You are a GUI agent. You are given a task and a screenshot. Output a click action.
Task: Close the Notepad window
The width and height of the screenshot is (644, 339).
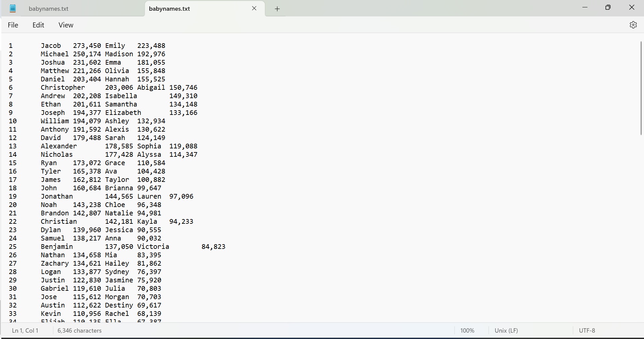(x=632, y=7)
